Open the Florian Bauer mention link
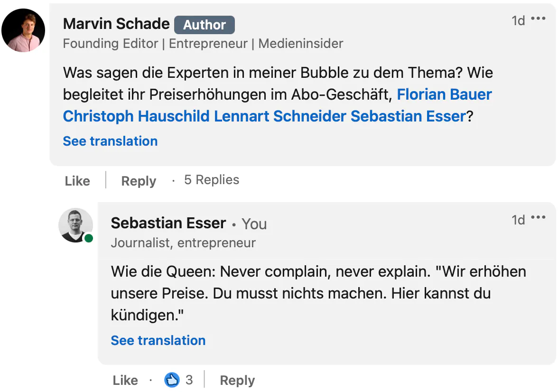This screenshot has width=558, height=392. (x=444, y=94)
